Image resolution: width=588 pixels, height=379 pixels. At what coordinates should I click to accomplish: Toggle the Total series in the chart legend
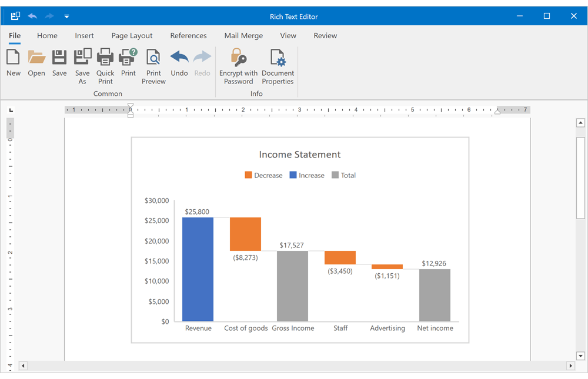(343, 175)
